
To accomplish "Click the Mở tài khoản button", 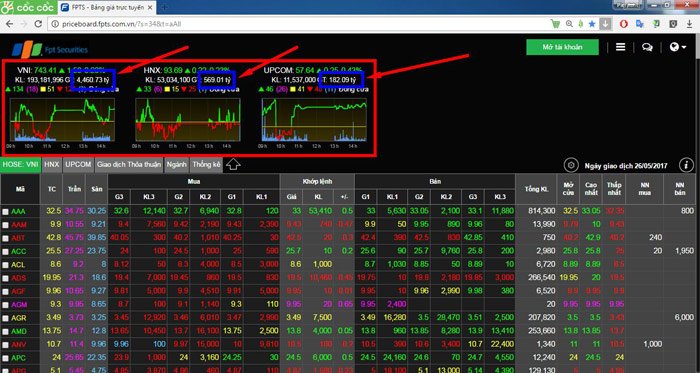I will pyautogui.click(x=562, y=47).
